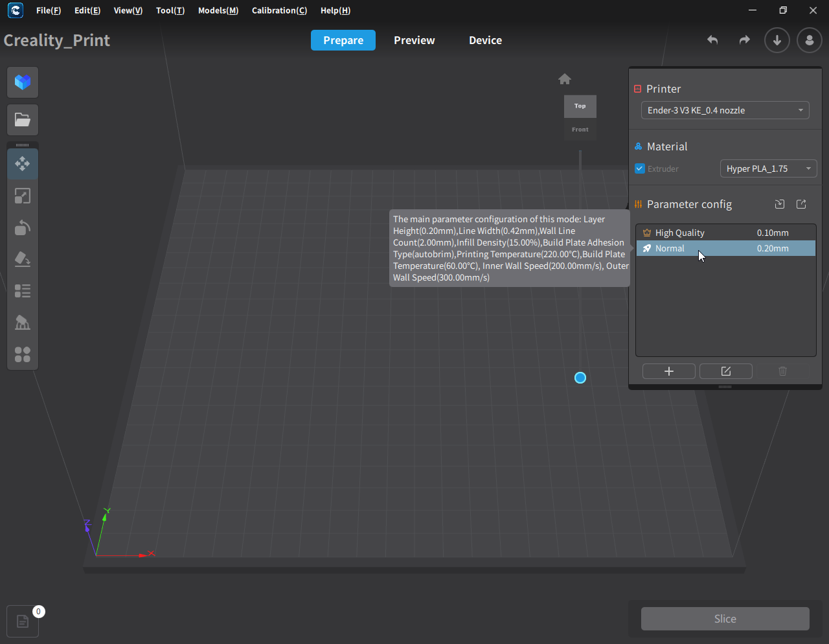The height and width of the screenshot is (644, 829).
Task: Restore down the Creality Print window
Action: (783, 10)
